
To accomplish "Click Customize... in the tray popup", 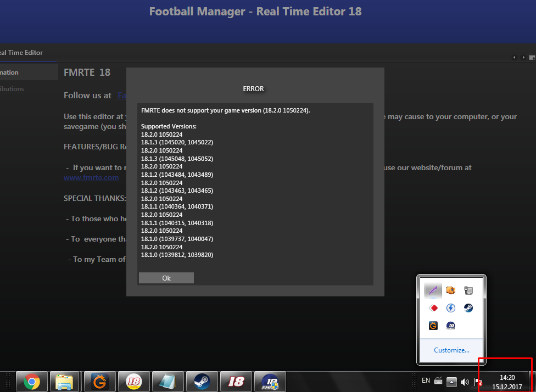I will point(451,350).
